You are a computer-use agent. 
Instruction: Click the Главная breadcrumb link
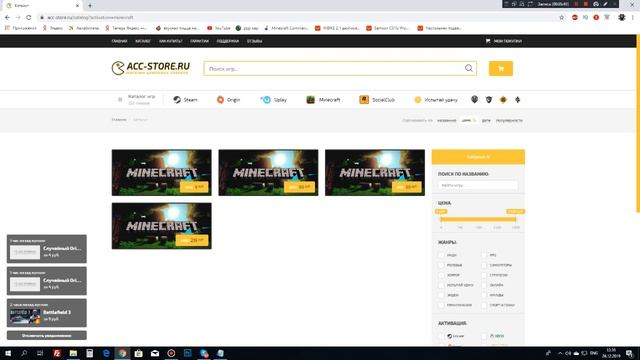pos(119,120)
